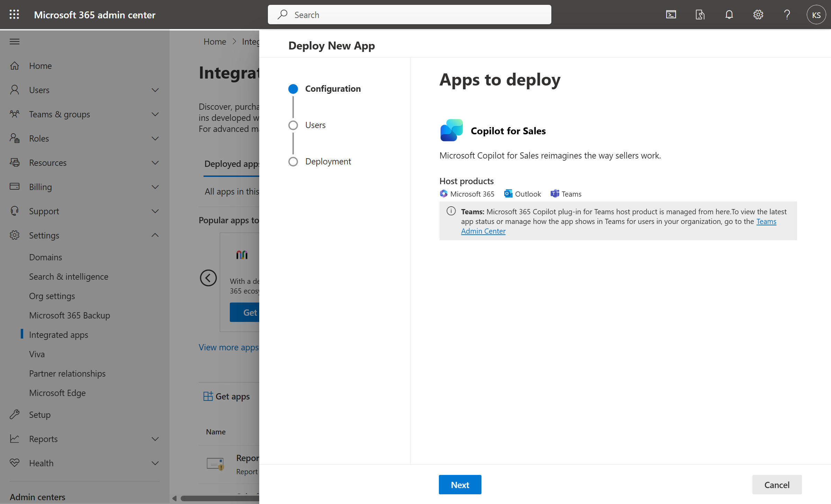Click the search input field
This screenshot has width=831, height=504.
click(x=409, y=14)
